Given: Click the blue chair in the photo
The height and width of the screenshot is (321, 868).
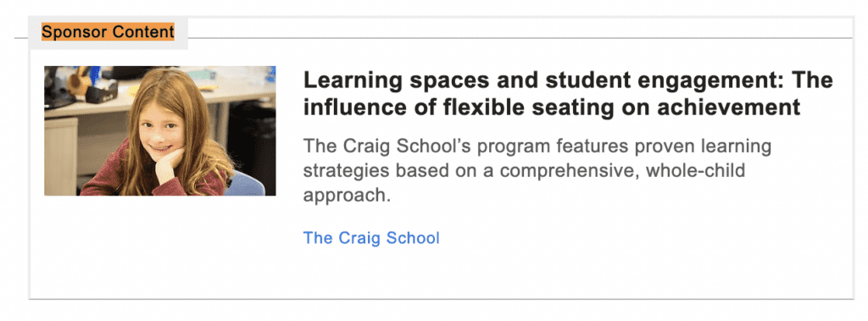Looking at the screenshot, I should 243,185.
